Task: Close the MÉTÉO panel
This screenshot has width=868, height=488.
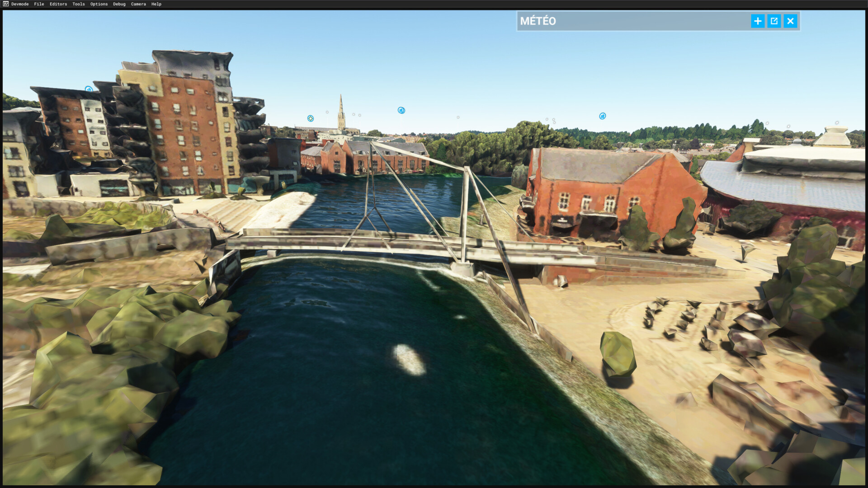Action: point(790,21)
